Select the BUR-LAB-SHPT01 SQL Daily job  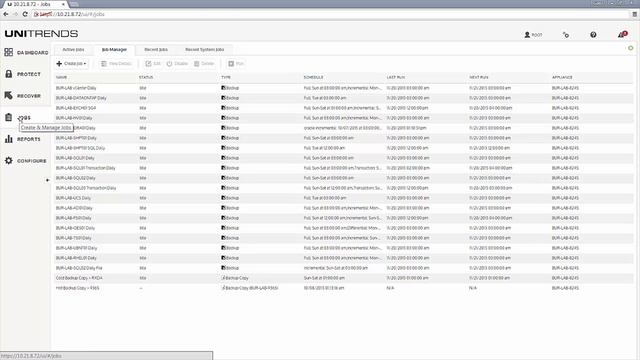(x=80, y=148)
